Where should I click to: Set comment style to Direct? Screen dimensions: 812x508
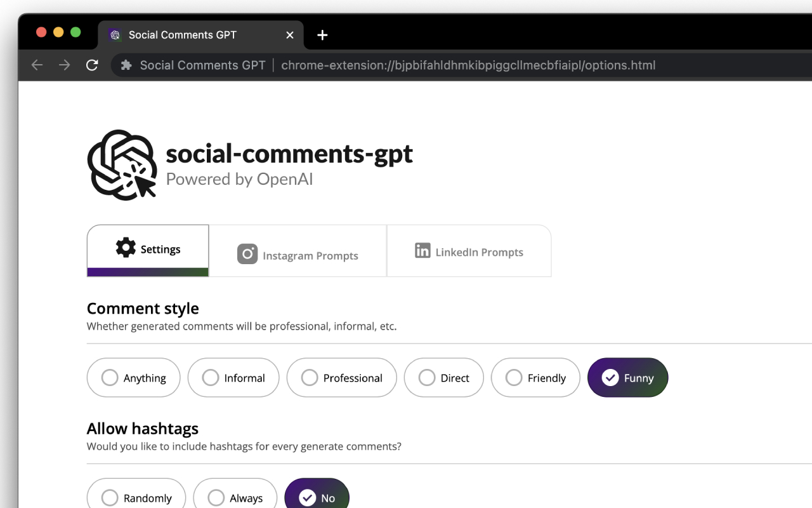(444, 378)
